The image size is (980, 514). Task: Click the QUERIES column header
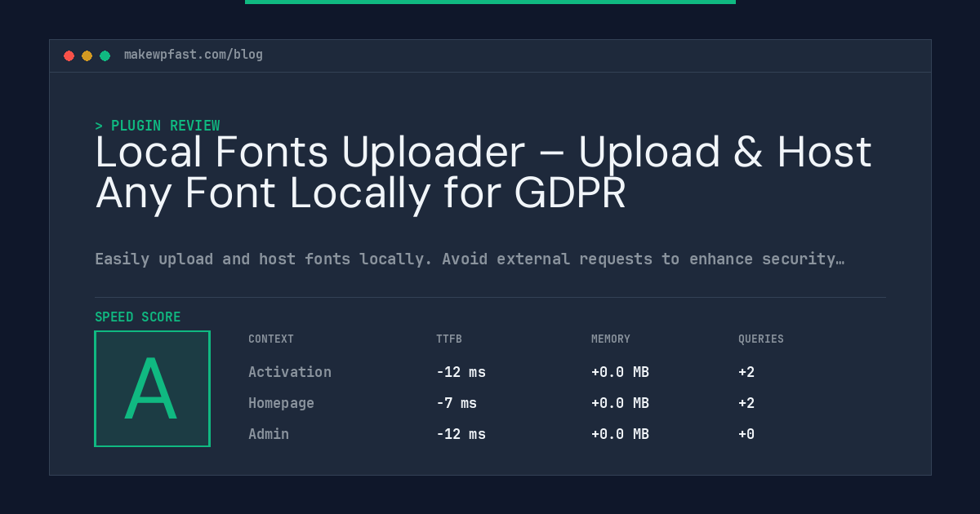tap(761, 339)
